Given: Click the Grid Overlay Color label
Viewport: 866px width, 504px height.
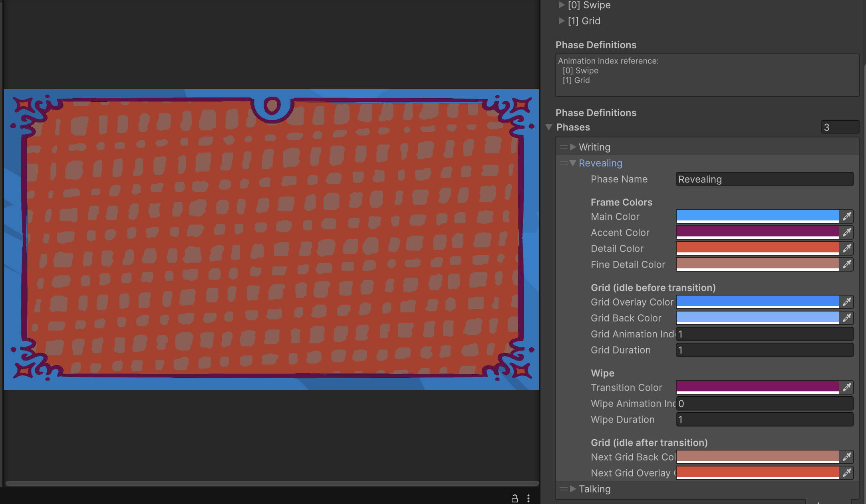Looking at the screenshot, I should [x=632, y=302].
